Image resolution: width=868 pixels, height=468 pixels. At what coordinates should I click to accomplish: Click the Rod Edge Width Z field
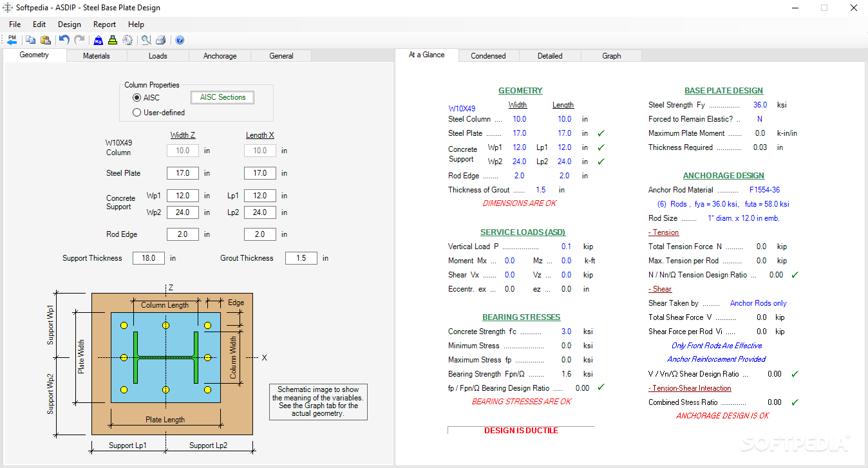point(183,234)
